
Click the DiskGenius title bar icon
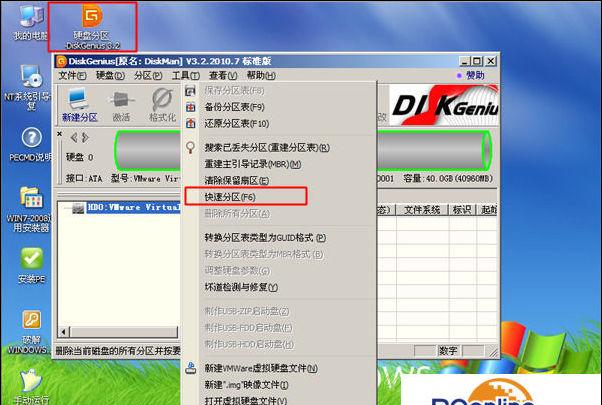pos(61,61)
